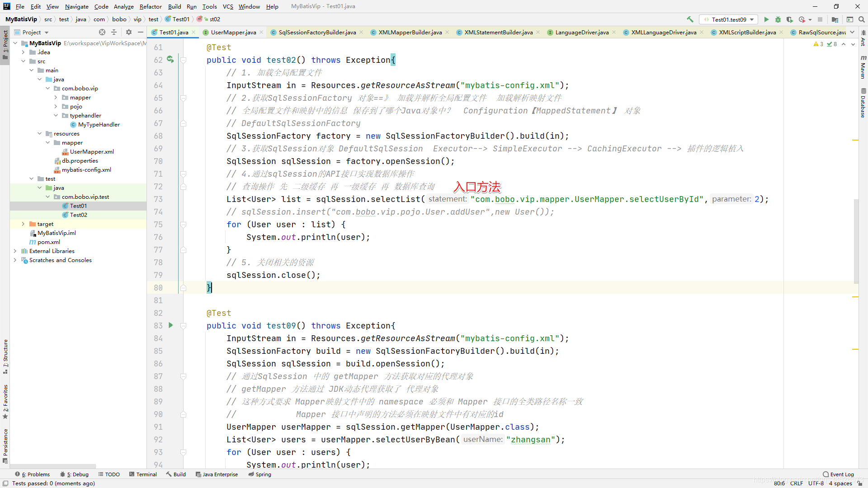Screen dimensions: 868x488
Task: Open the Refactor menu
Action: (150, 6)
